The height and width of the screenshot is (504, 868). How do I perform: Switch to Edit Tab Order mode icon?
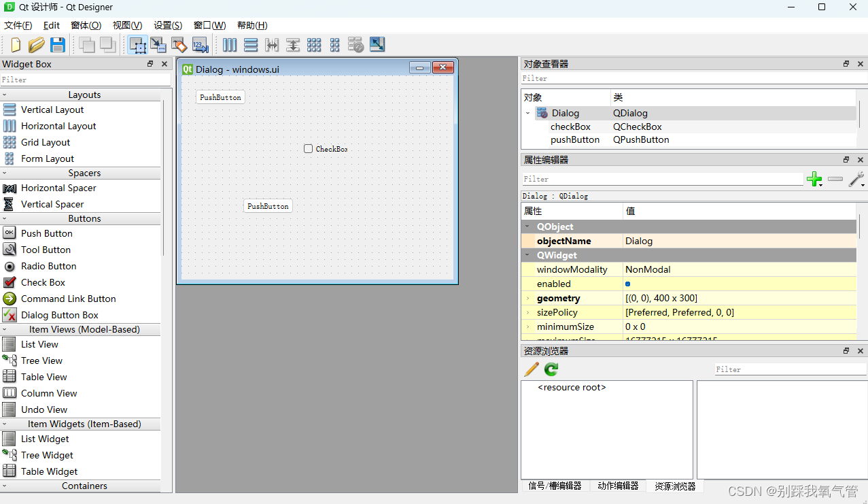coord(200,45)
